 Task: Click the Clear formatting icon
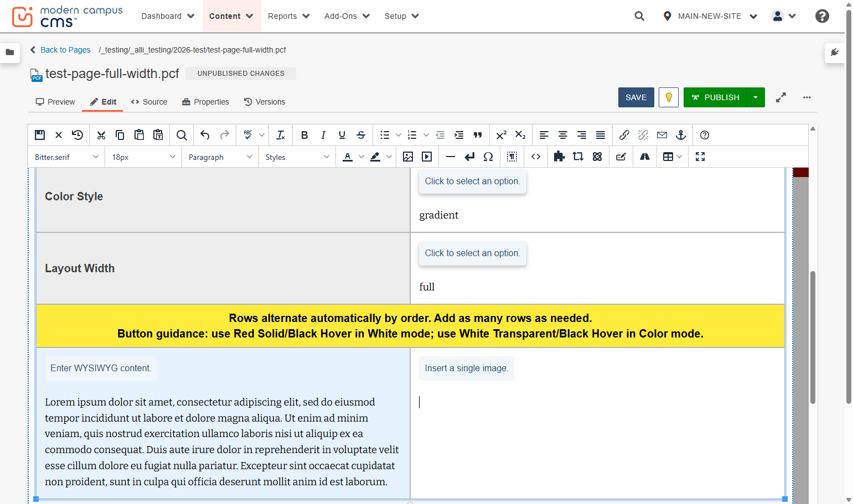coord(281,135)
